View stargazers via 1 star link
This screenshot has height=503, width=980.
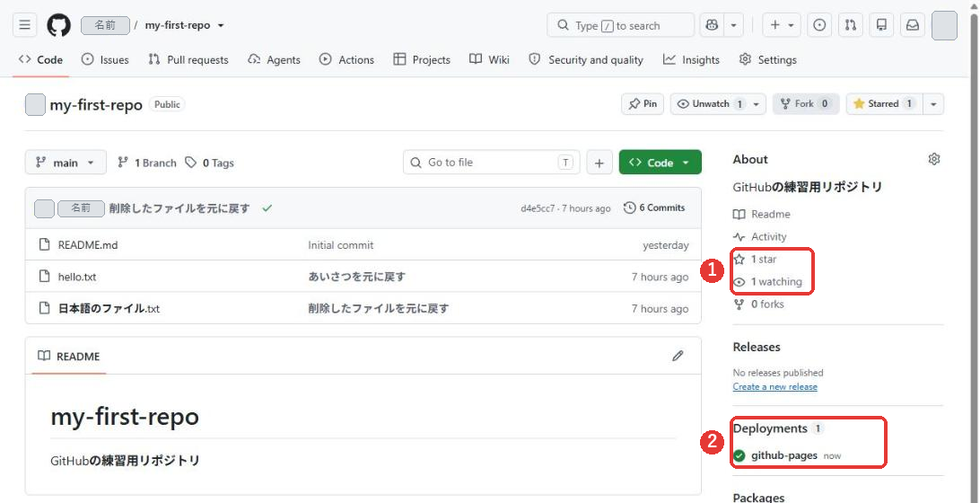(755, 259)
